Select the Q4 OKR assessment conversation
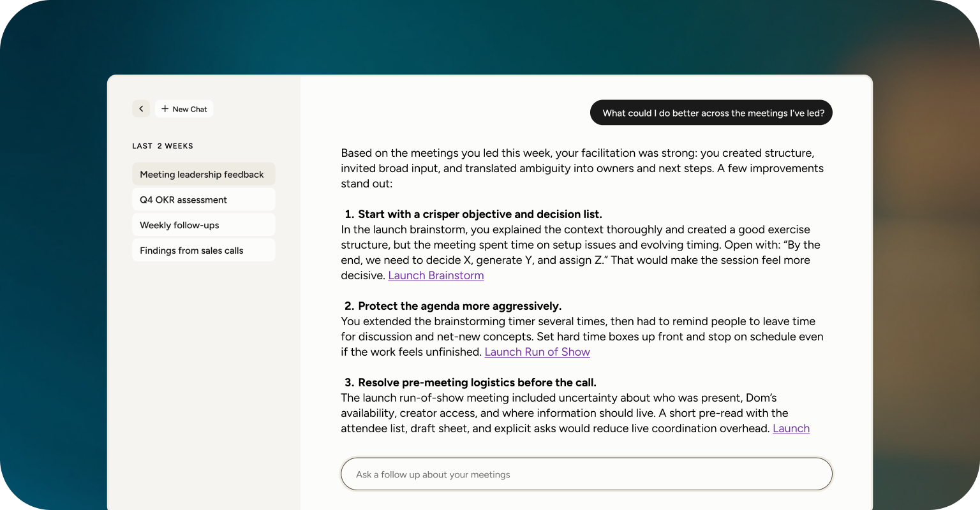The image size is (980, 510). pyautogui.click(x=204, y=200)
